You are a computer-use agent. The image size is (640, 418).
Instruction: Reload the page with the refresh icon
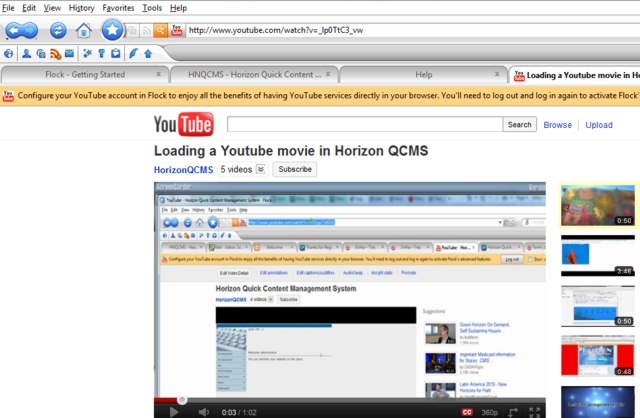pyautogui.click(x=58, y=30)
